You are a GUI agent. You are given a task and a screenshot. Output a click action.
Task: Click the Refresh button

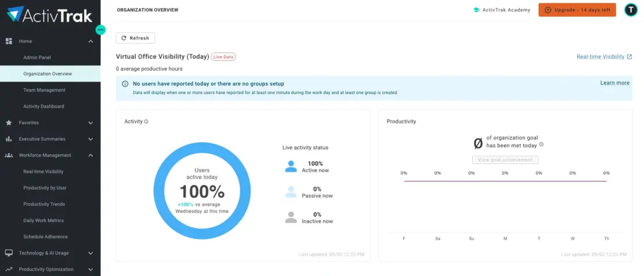click(136, 38)
